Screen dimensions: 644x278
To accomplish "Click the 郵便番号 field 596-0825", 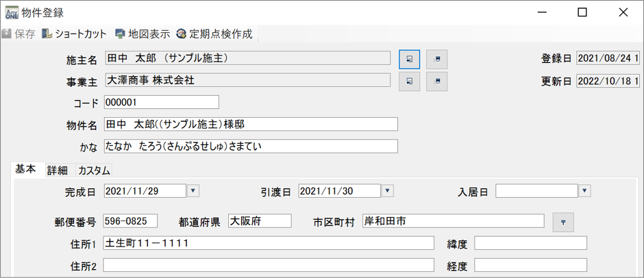I will 130,221.
